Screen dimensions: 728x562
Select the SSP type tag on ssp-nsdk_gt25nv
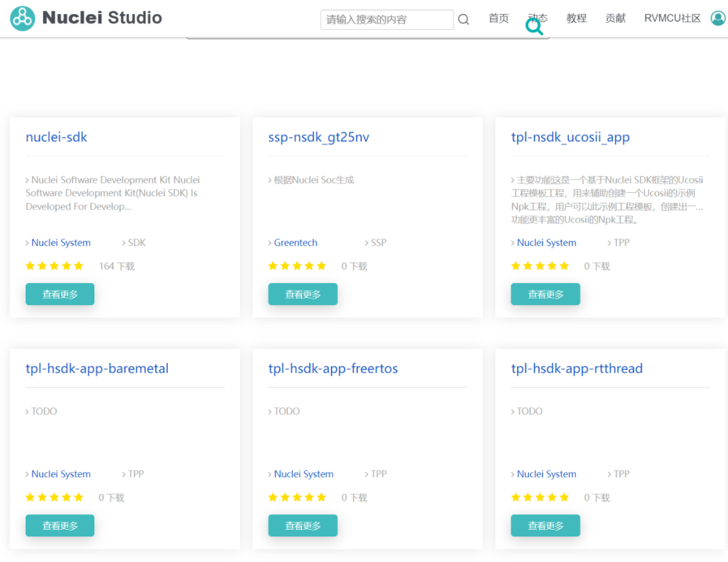tap(378, 243)
